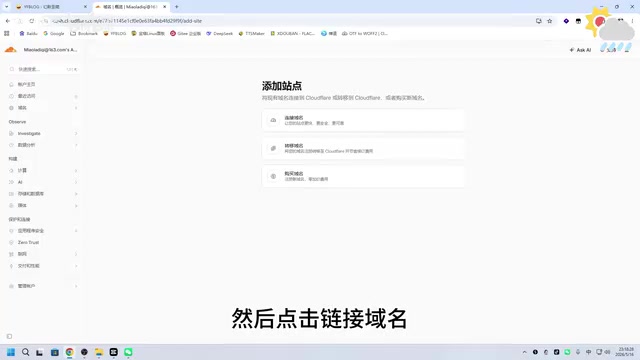
Task: Expand the AI row chevron
Action: (76, 182)
